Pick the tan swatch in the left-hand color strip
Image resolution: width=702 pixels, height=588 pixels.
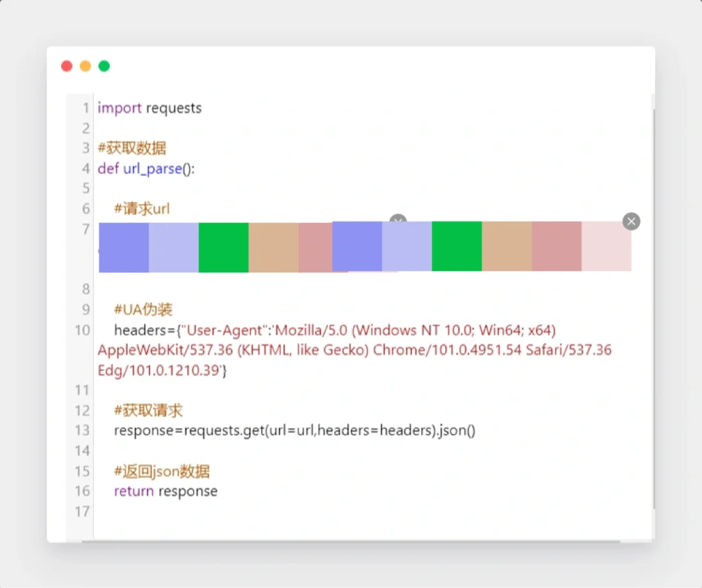click(273, 248)
